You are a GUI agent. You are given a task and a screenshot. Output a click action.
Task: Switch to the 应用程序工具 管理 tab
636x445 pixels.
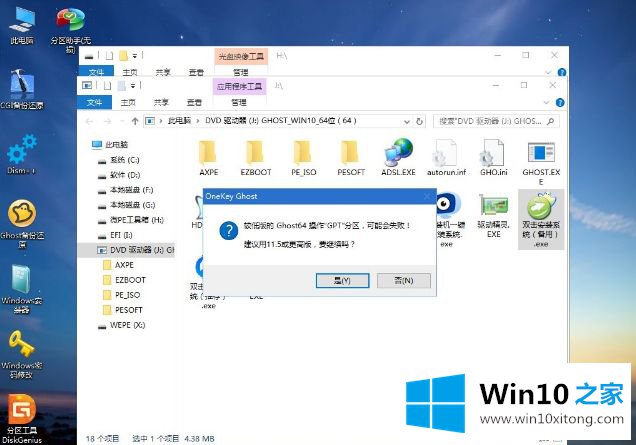coord(240,102)
